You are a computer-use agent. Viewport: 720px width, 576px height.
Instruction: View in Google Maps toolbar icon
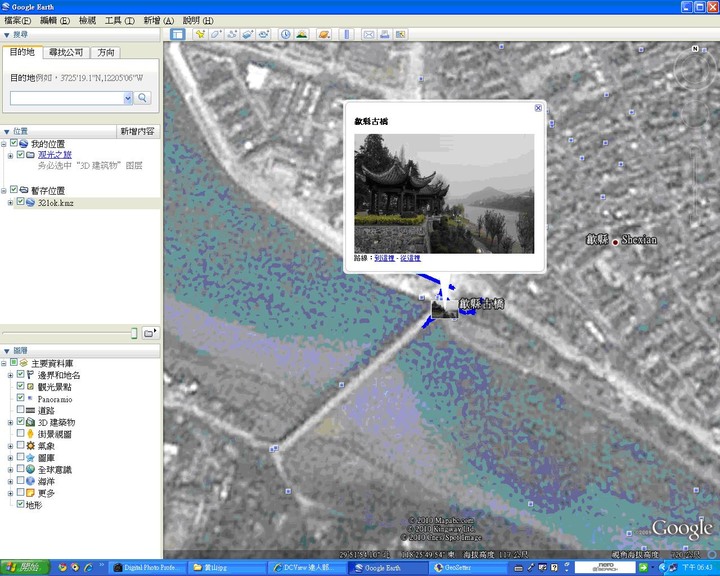pos(400,34)
